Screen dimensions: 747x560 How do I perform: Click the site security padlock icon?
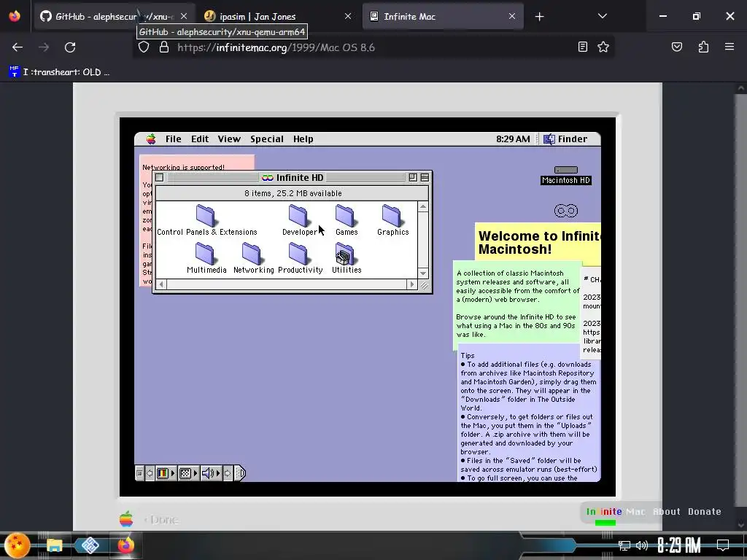164,47
